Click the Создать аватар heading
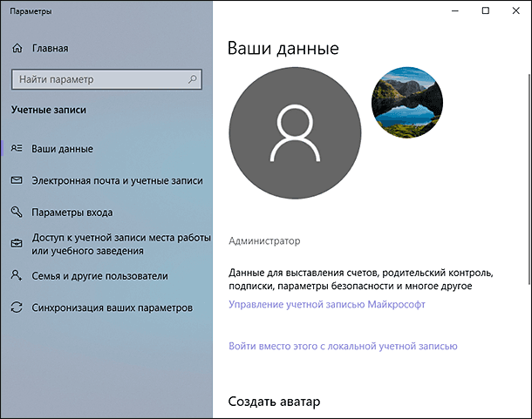 coord(274,402)
